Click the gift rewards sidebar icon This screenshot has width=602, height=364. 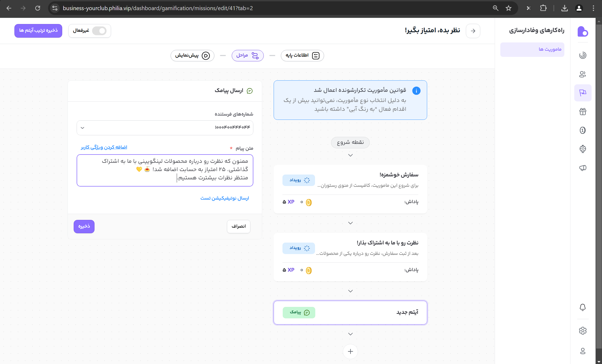coord(583,112)
